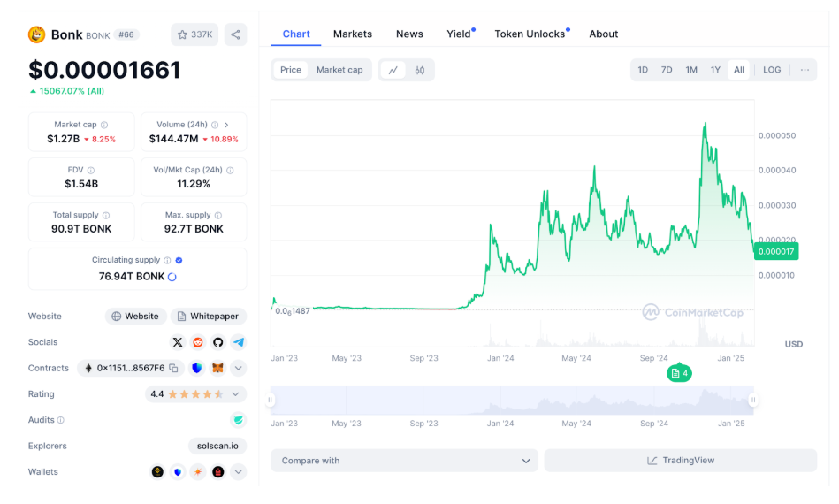Viewport: 839px width, 504px height.
Task: Toggle chart to Market cap view
Action: 339,70
